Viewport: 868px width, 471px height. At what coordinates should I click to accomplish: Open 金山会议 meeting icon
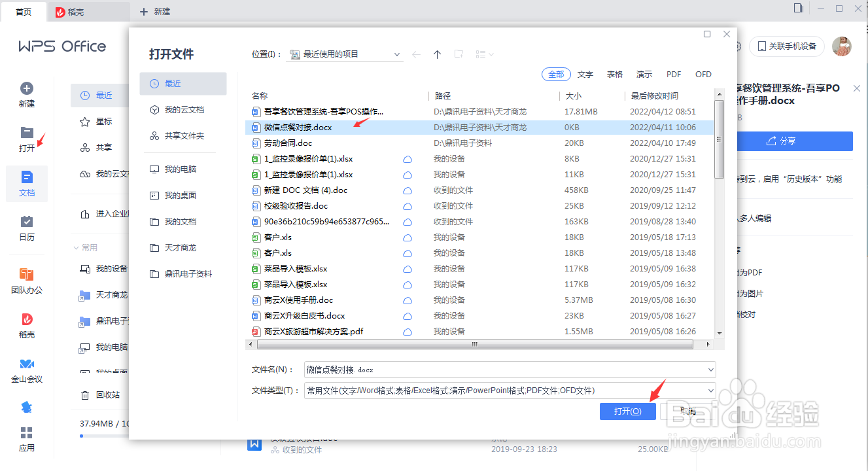(27, 364)
